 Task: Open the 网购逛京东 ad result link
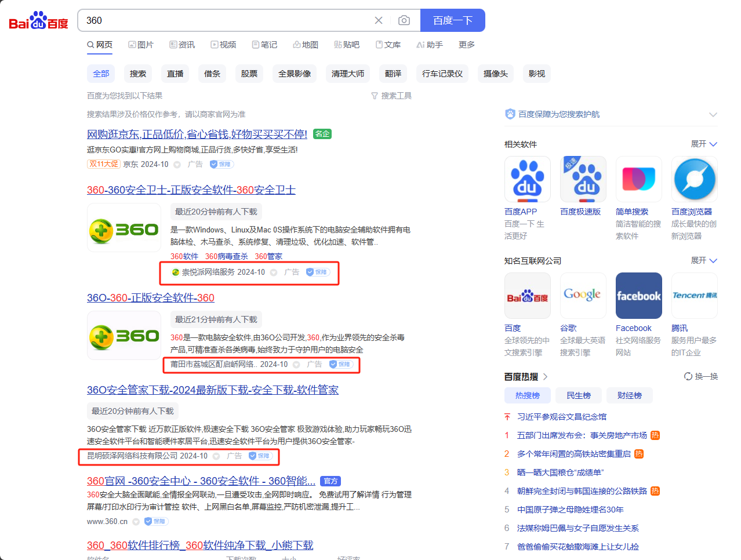[x=197, y=134]
